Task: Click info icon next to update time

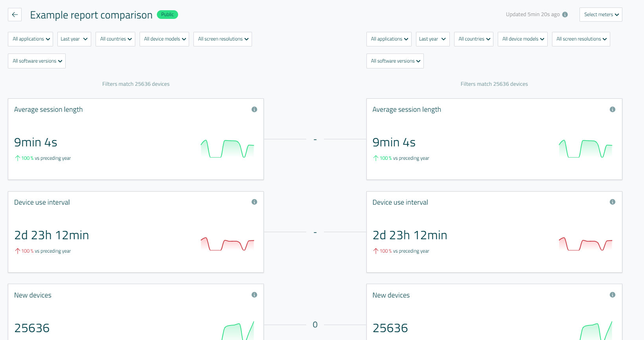Action: 565,15
